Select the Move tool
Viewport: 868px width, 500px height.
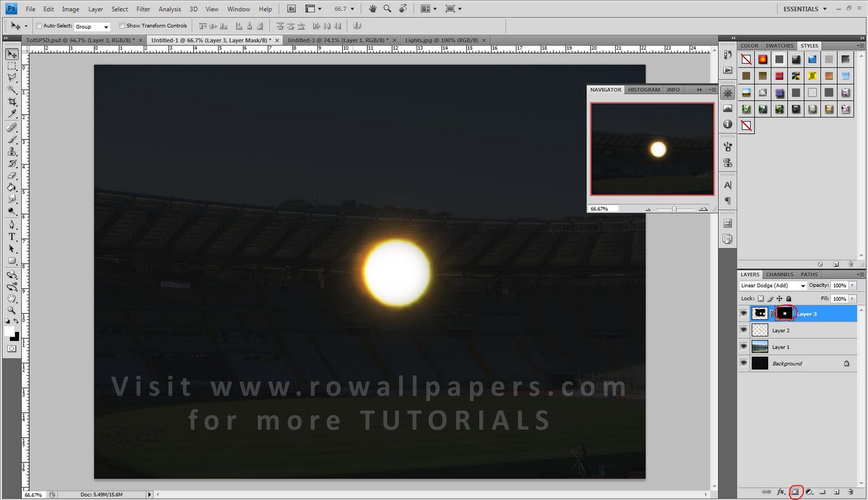tap(11, 54)
